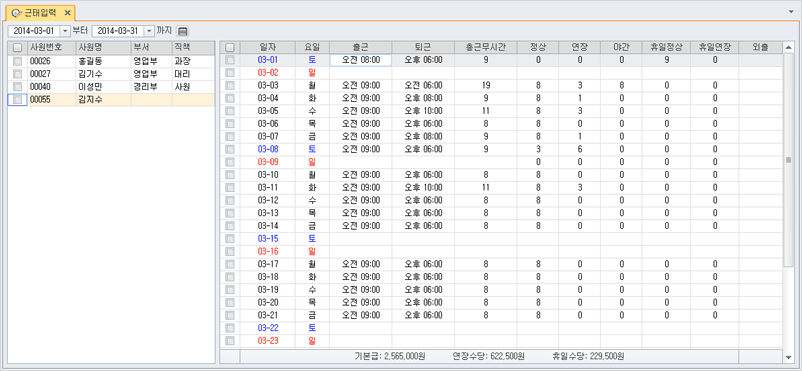
Task: Click scroll up arrow of attendance grid
Action: coord(788,47)
